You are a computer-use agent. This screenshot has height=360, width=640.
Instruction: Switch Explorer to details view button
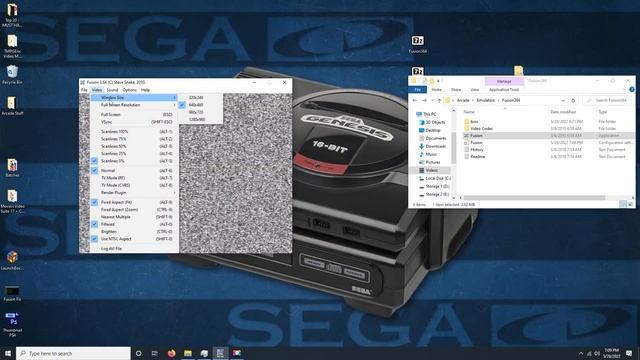623,204
